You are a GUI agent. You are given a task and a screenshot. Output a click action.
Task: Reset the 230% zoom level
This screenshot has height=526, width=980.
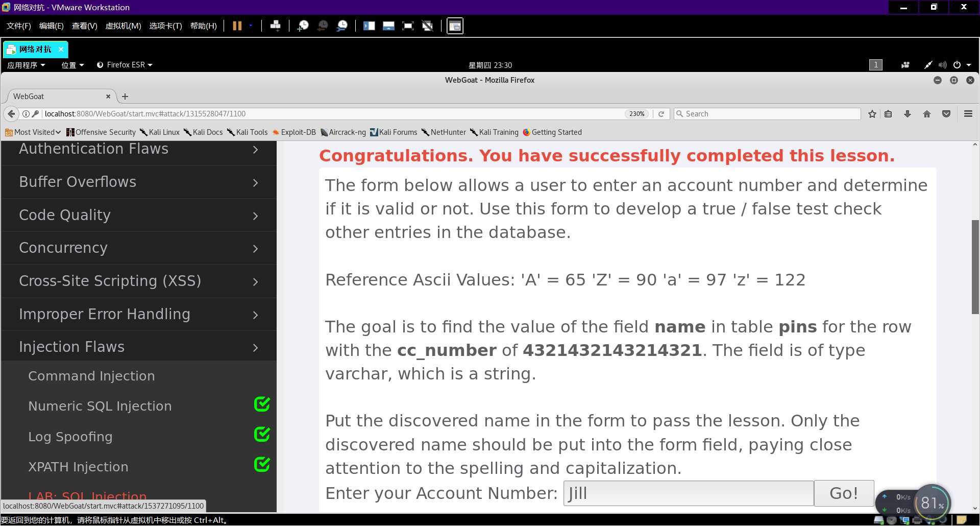click(636, 113)
